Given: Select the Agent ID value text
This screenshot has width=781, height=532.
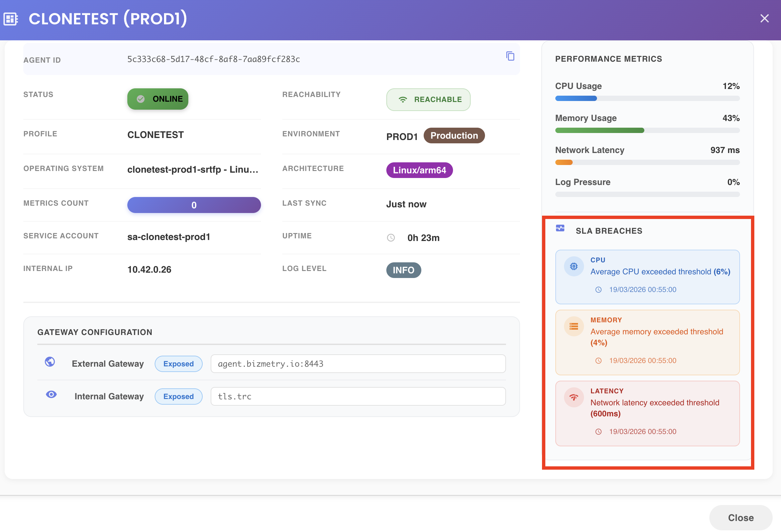Looking at the screenshot, I should point(214,59).
